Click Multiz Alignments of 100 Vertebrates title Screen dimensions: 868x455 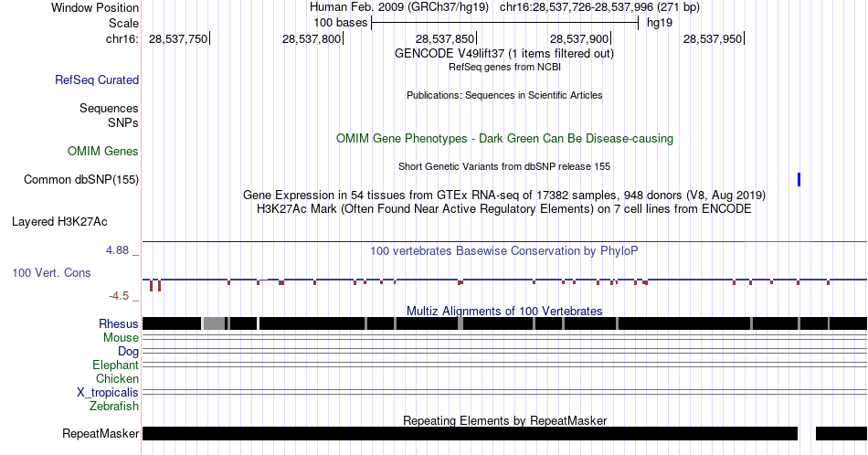tap(504, 311)
